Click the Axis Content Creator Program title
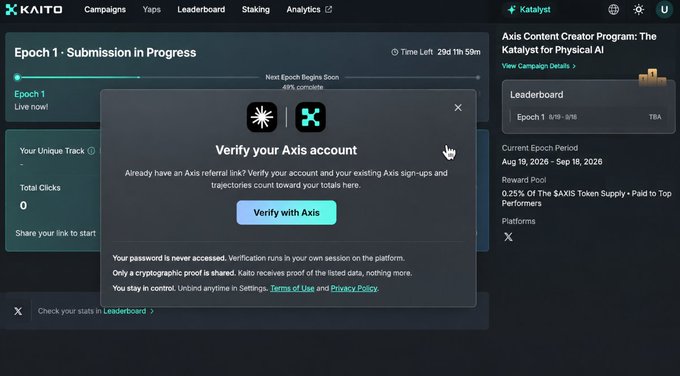The width and height of the screenshot is (680, 376). (579, 43)
